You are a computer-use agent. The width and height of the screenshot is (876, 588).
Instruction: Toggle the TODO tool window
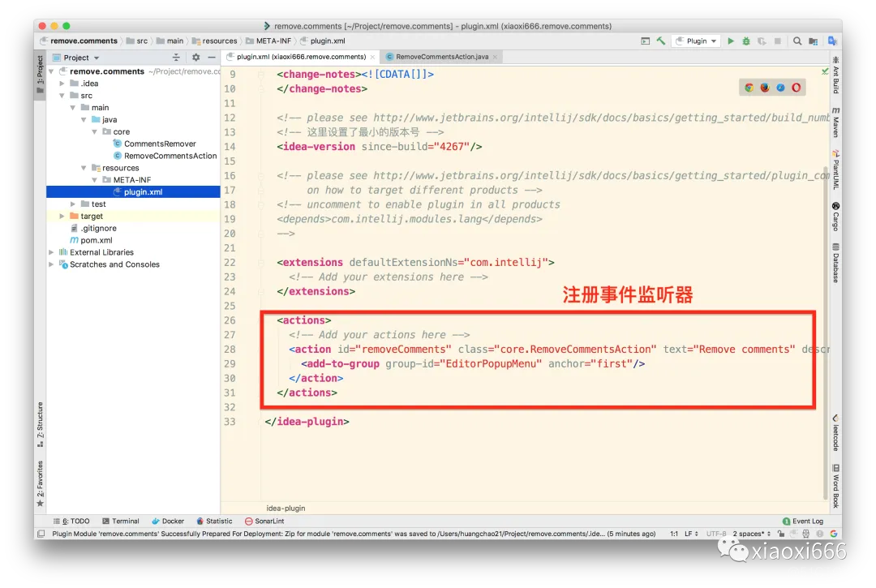pyautogui.click(x=73, y=521)
